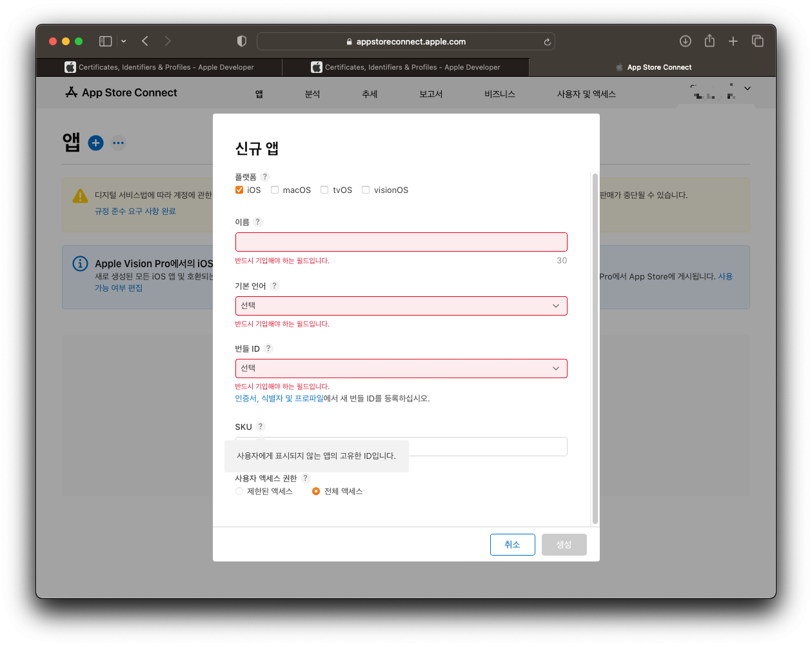Check the visionOS platform checkbox
Screen dimensions: 812x646
pyautogui.click(x=366, y=190)
